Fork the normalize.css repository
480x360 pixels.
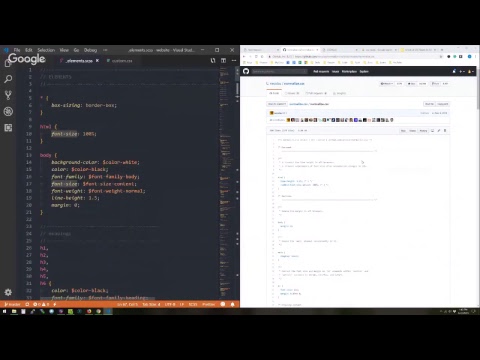(x=436, y=84)
